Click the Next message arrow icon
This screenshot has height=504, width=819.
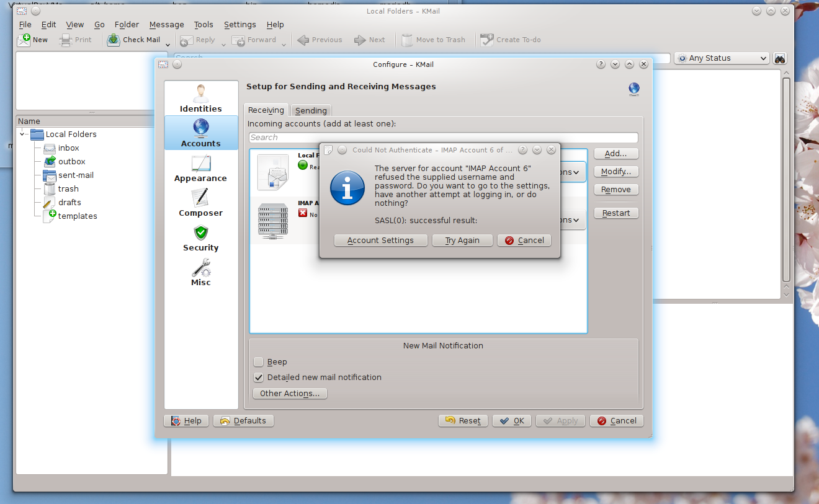360,40
